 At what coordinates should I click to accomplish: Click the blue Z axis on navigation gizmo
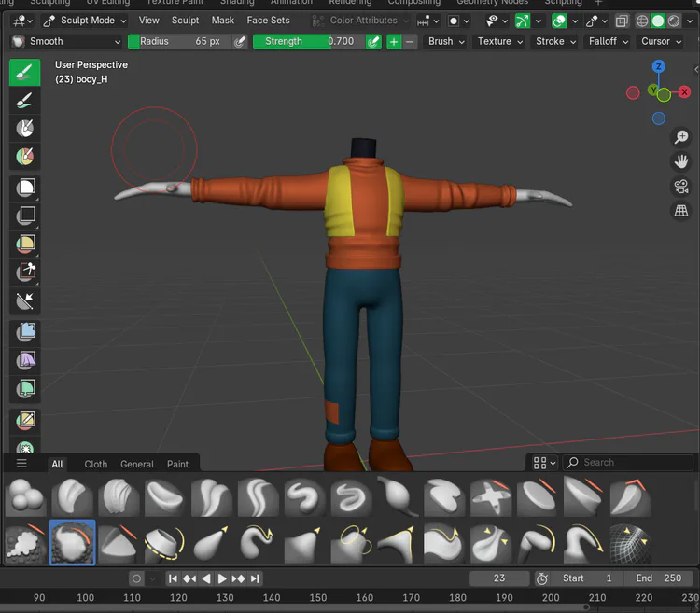pyautogui.click(x=659, y=66)
